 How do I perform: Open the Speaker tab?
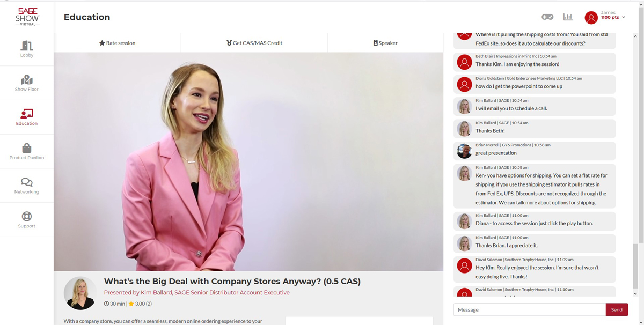click(x=385, y=43)
